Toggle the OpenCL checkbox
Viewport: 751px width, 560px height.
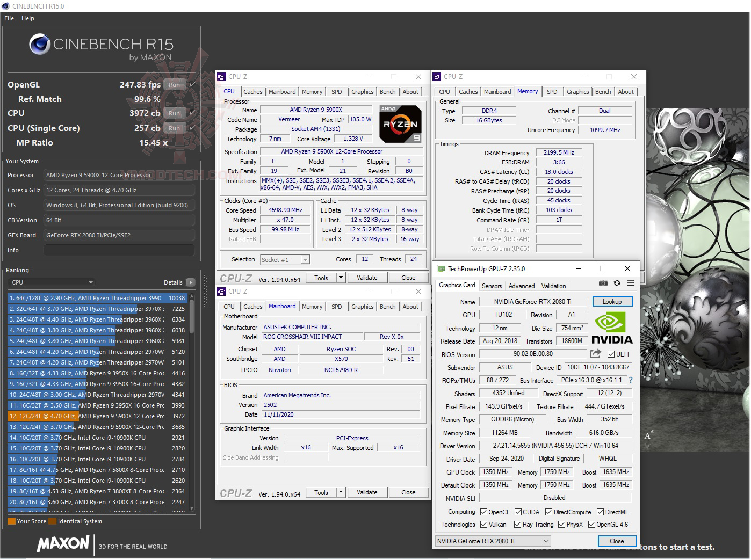[483, 512]
